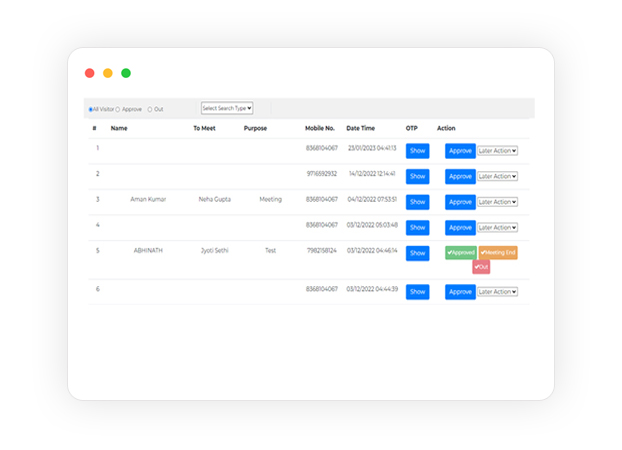Click the Meeting purpose cell

click(271, 199)
